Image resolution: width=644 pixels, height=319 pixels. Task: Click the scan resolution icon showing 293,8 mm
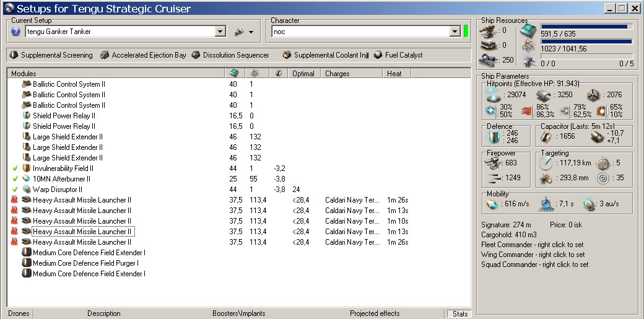(x=546, y=178)
